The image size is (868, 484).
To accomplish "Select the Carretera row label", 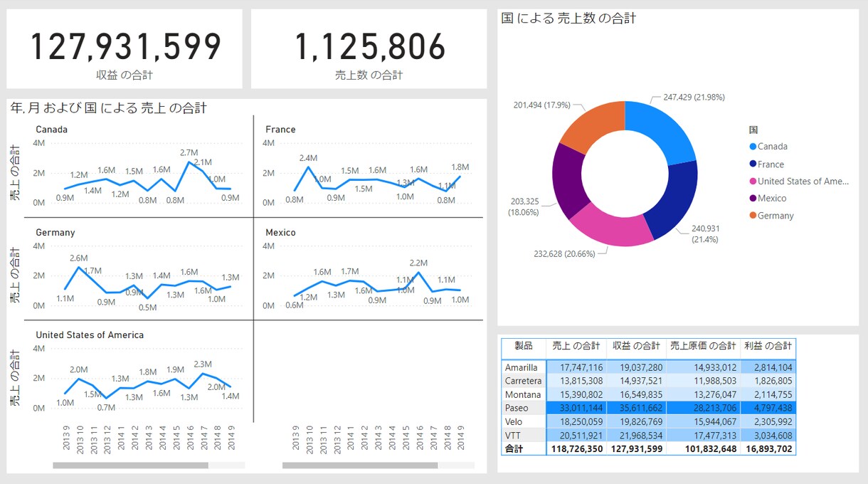I will point(523,381).
